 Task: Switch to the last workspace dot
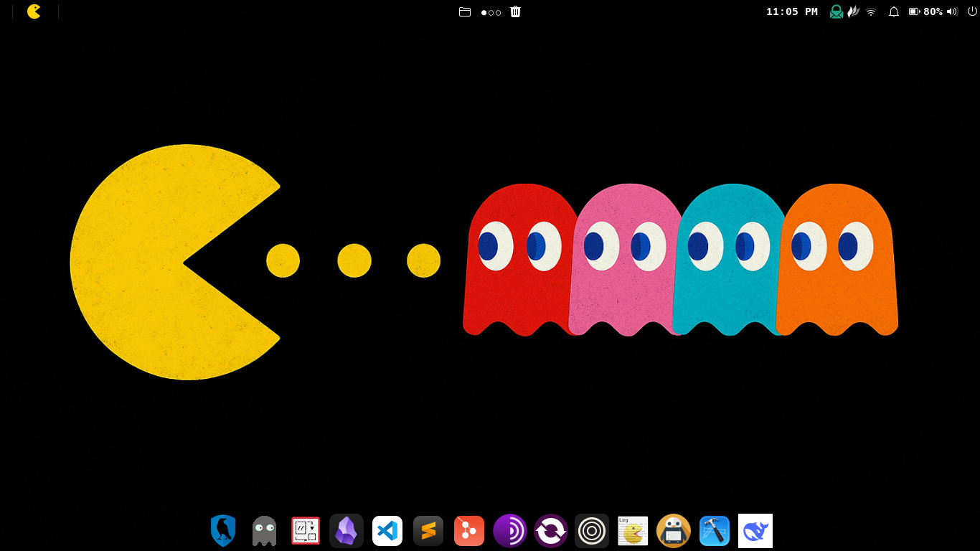point(498,12)
